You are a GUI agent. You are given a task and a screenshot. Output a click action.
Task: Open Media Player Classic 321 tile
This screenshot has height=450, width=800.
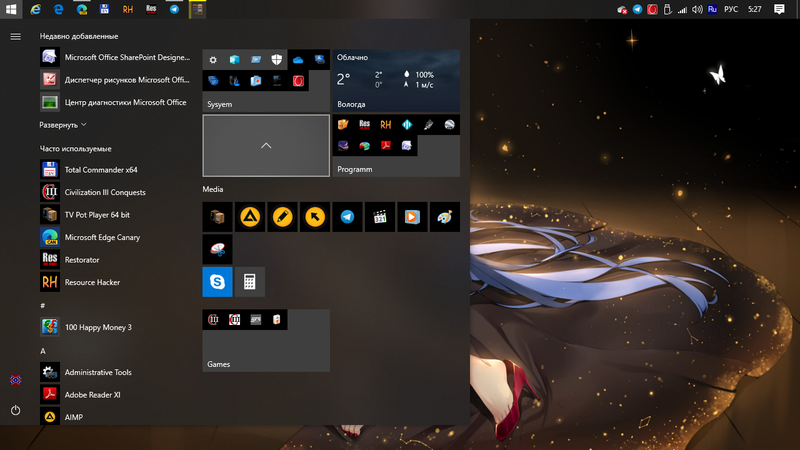pyautogui.click(x=380, y=217)
